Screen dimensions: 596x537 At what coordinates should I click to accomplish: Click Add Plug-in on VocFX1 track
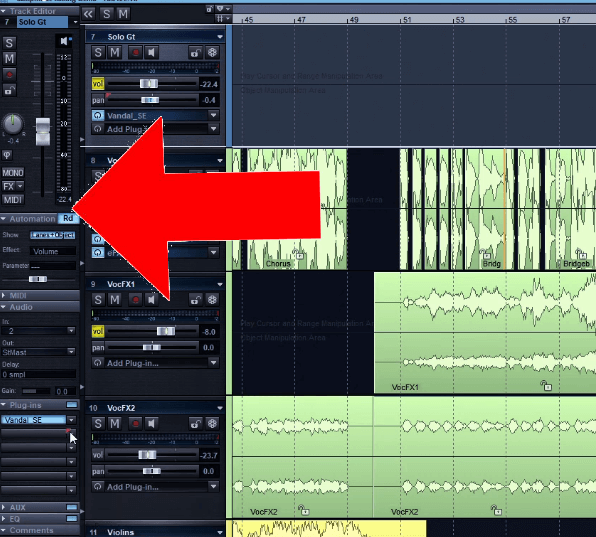click(x=132, y=363)
